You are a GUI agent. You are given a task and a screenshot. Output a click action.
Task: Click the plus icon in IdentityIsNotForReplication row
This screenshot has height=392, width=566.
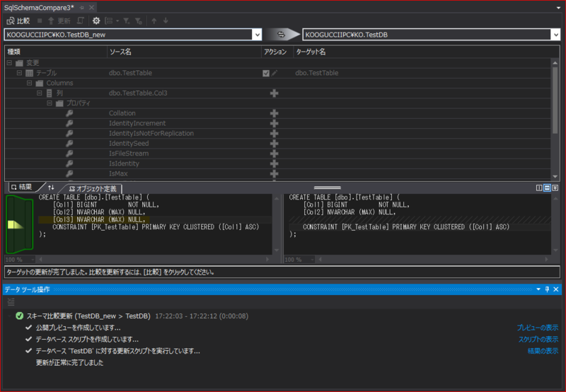[x=275, y=134]
